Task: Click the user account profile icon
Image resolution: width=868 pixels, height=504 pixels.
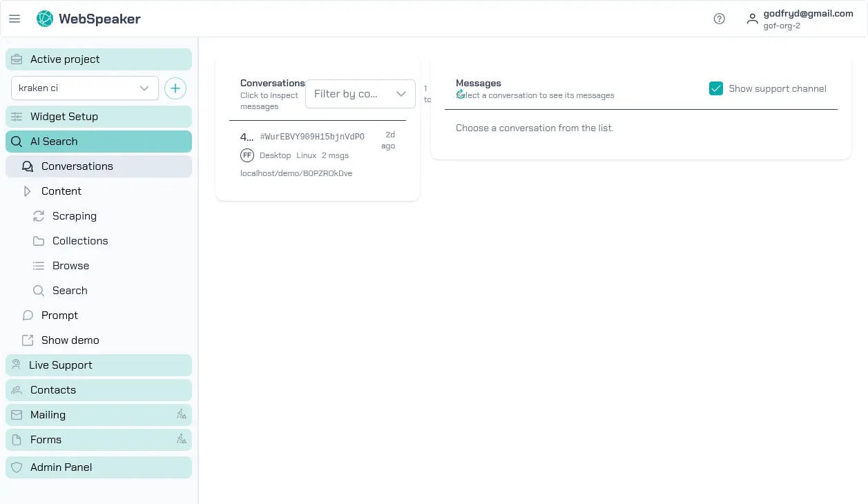Action: [x=752, y=19]
